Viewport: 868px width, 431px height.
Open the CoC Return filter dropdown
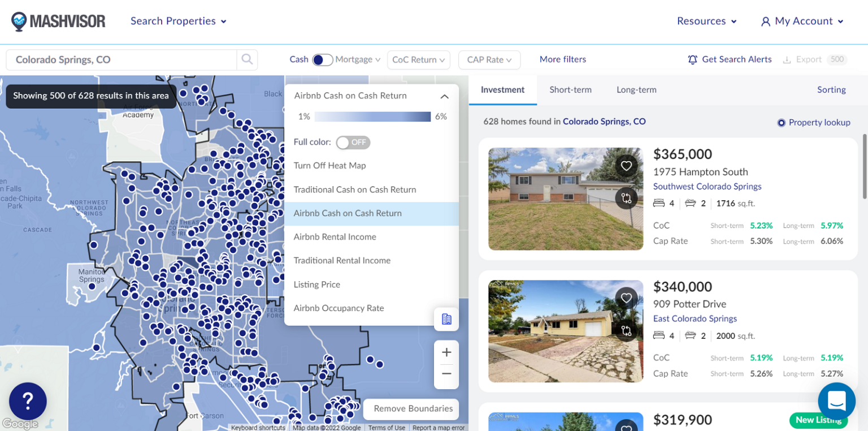pos(418,60)
